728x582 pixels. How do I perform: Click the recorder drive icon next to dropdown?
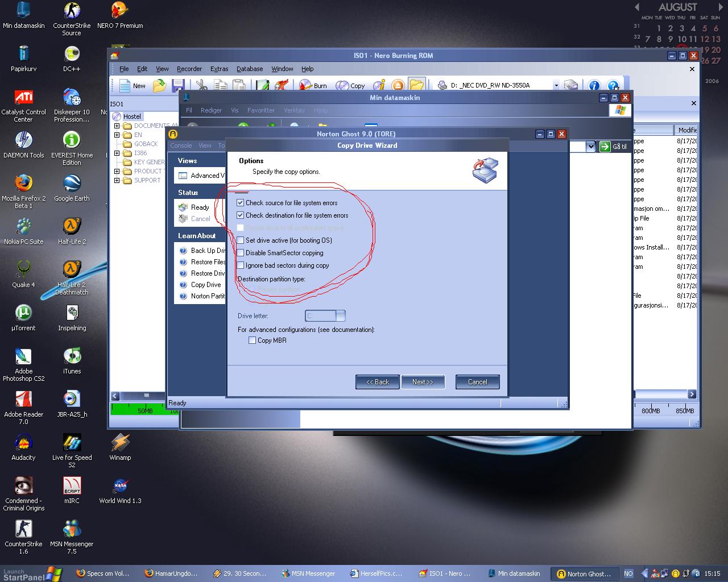571,86
